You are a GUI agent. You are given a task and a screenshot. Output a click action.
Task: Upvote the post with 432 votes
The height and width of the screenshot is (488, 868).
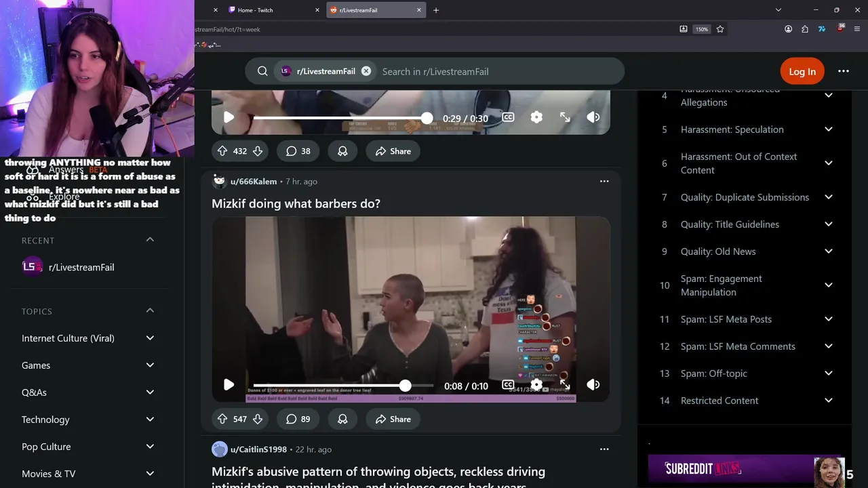click(222, 151)
